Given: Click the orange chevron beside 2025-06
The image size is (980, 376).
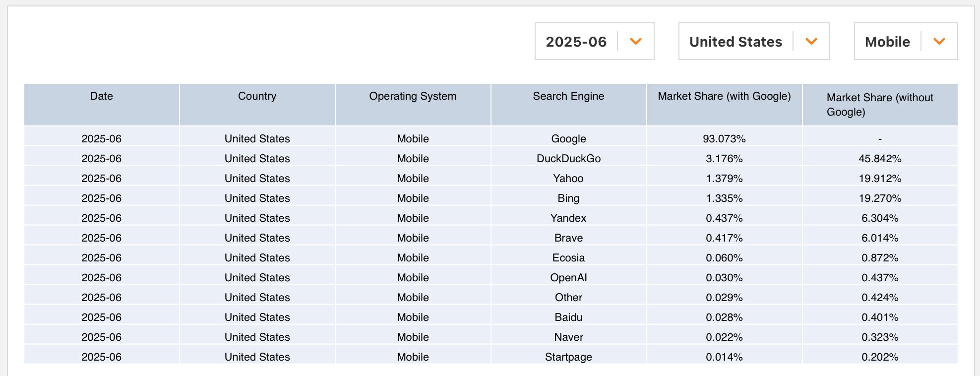Looking at the screenshot, I should (636, 41).
